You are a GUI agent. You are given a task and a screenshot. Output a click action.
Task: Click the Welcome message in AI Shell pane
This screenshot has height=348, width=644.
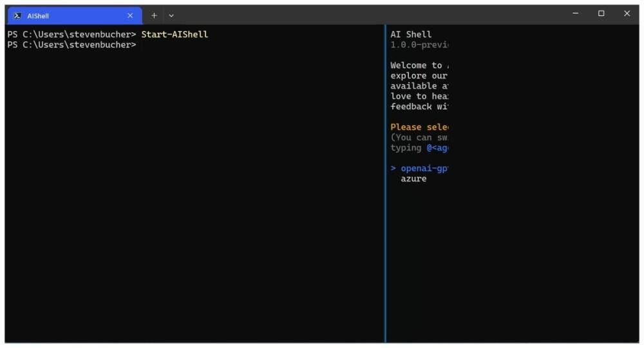click(x=419, y=66)
